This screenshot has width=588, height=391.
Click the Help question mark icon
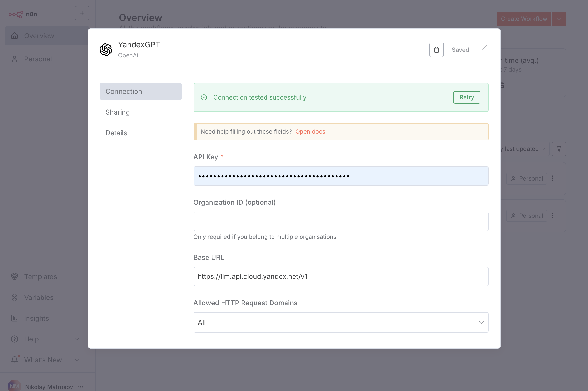click(x=14, y=339)
